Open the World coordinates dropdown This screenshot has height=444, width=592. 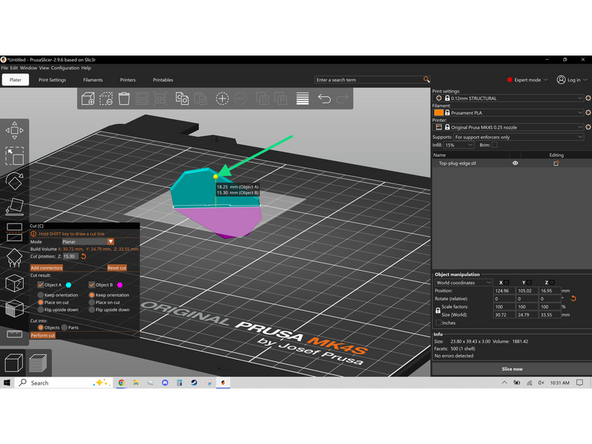[x=463, y=282]
